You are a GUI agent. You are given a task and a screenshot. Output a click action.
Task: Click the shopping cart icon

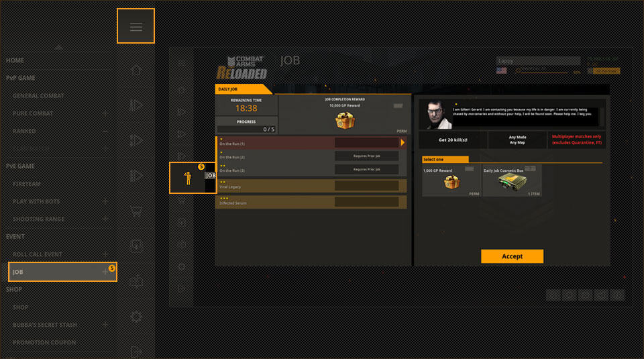tap(137, 211)
